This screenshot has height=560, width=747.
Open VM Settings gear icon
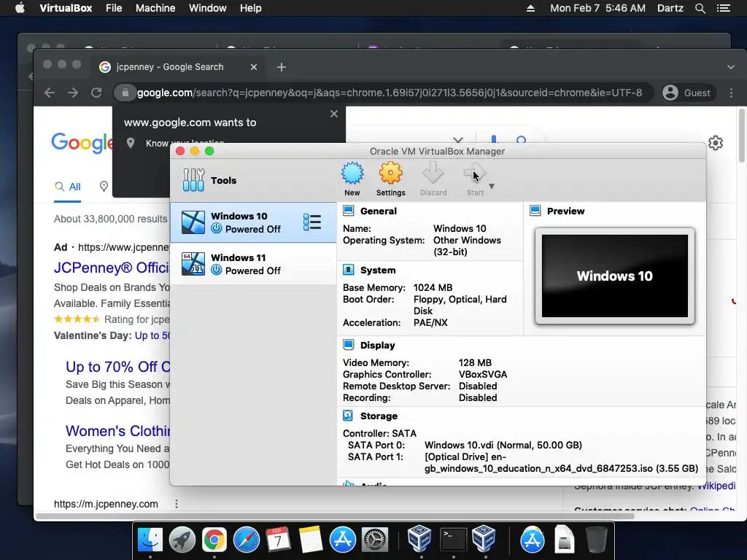point(391,174)
